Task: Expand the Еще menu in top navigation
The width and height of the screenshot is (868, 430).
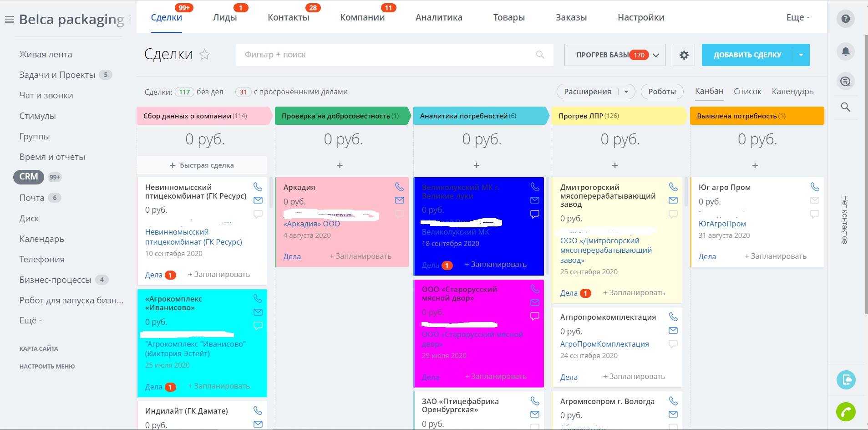Action: click(798, 18)
